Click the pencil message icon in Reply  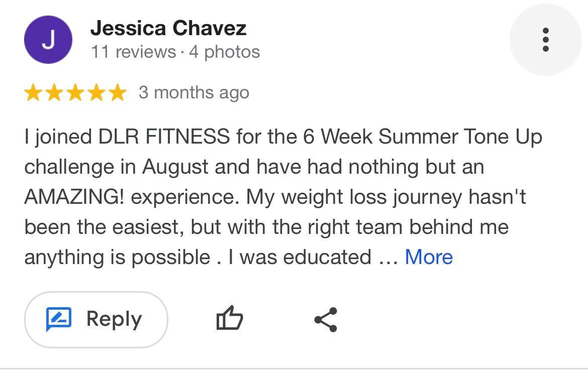pyautogui.click(x=59, y=319)
